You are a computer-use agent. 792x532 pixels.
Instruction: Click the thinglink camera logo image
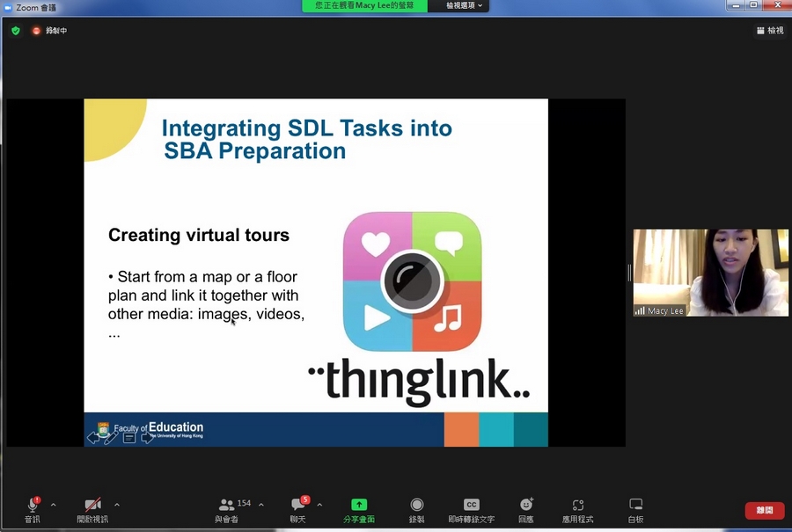(x=412, y=281)
